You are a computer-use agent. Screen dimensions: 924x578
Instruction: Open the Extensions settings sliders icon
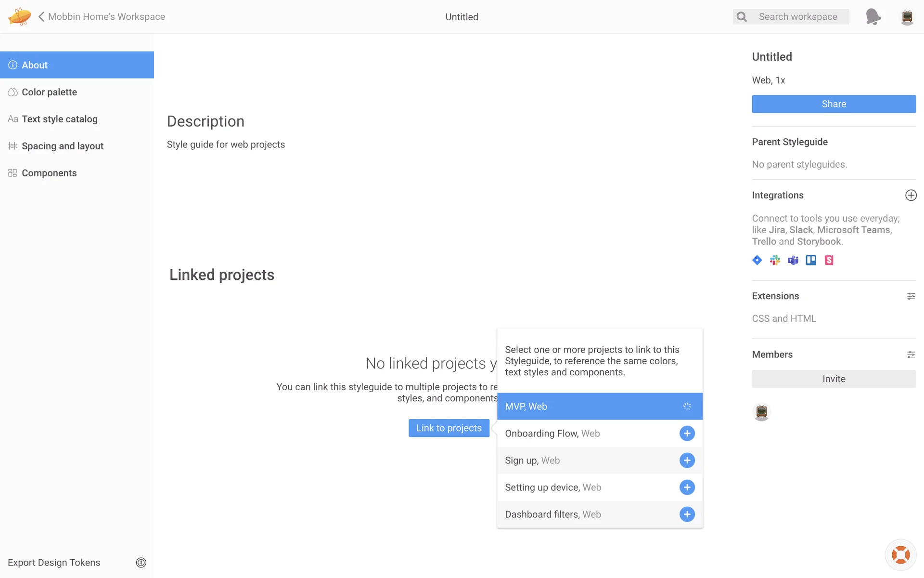[x=911, y=296]
